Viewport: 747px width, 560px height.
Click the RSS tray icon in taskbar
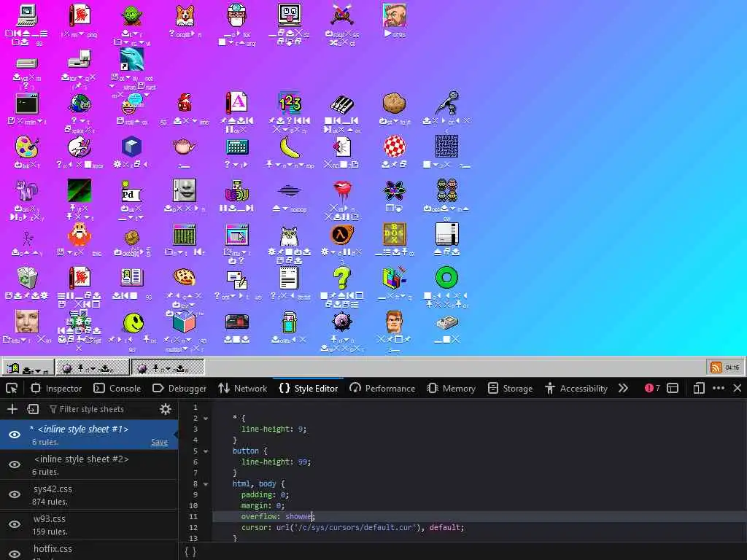coord(716,367)
